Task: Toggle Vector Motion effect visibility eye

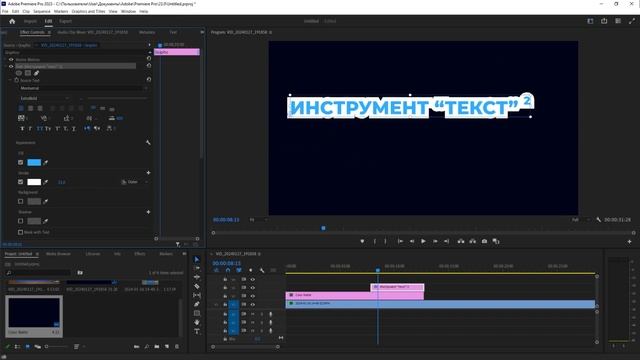Action: pos(11,60)
